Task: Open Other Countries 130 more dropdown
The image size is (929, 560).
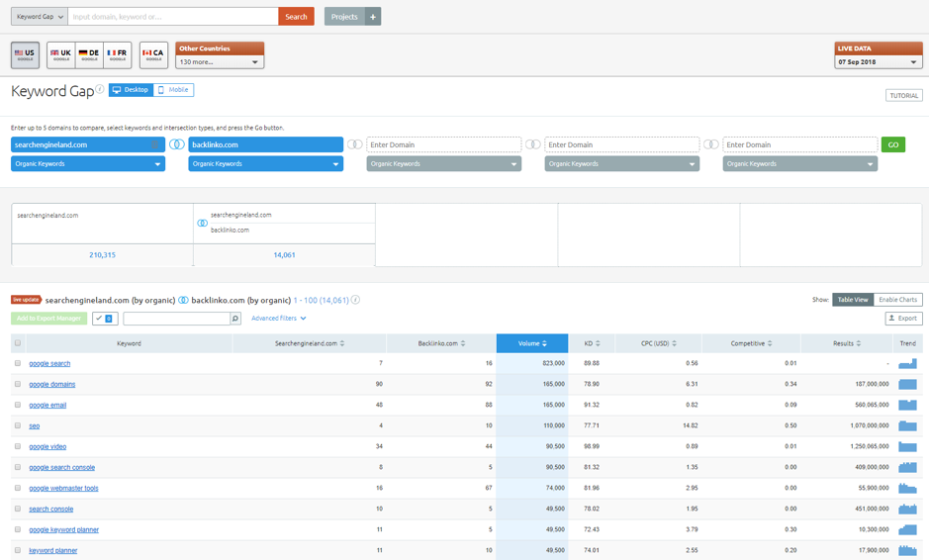Action: pos(220,61)
